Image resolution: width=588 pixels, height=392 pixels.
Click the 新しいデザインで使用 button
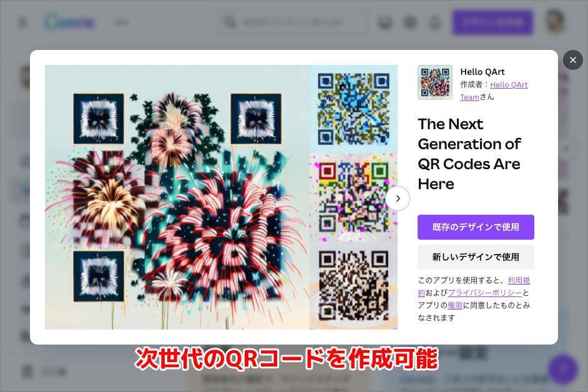point(476,257)
